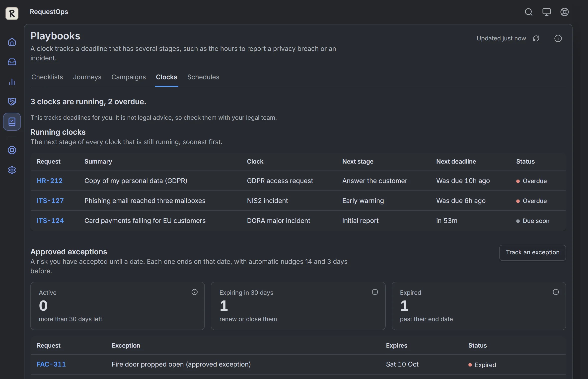Click the Expires column header
Viewport: 588px width, 379px height.
click(397, 346)
